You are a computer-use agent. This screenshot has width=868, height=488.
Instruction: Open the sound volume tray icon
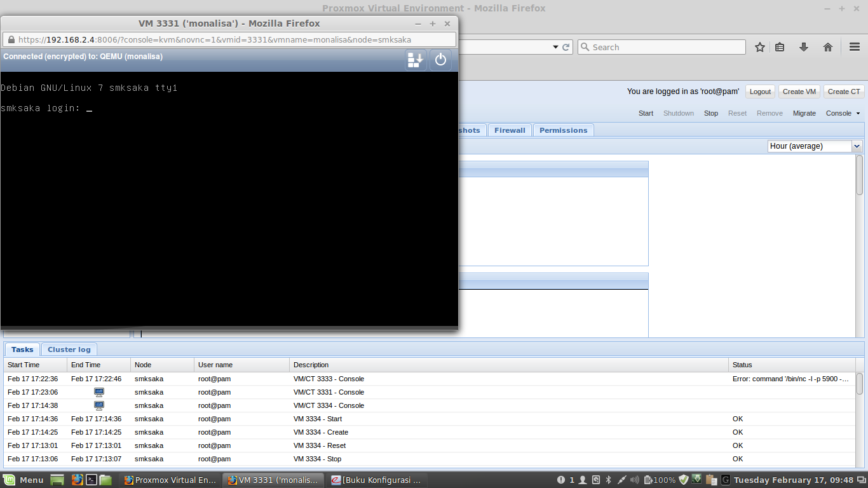click(634, 480)
